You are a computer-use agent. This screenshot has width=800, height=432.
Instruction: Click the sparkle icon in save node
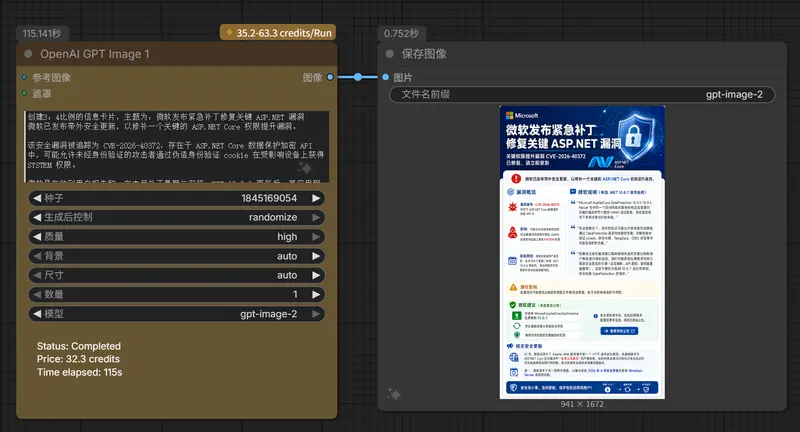393,394
